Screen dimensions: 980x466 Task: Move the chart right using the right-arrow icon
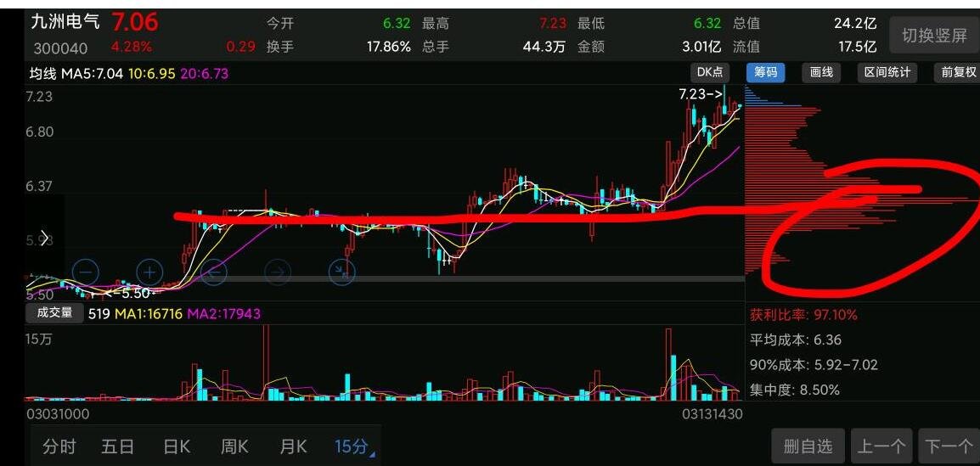click(279, 272)
